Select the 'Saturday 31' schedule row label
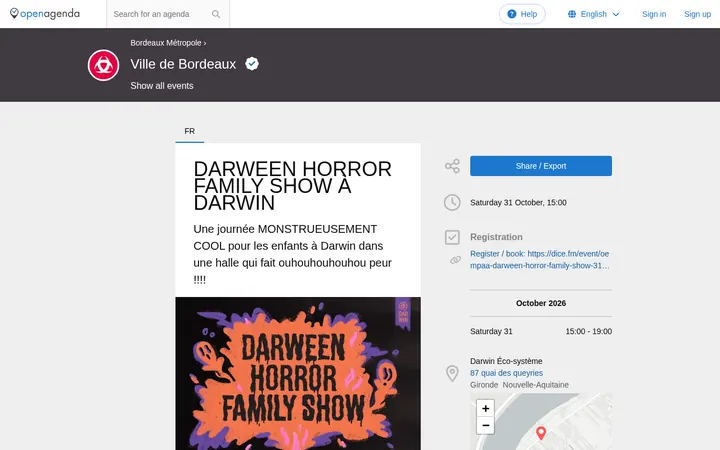 (491, 332)
